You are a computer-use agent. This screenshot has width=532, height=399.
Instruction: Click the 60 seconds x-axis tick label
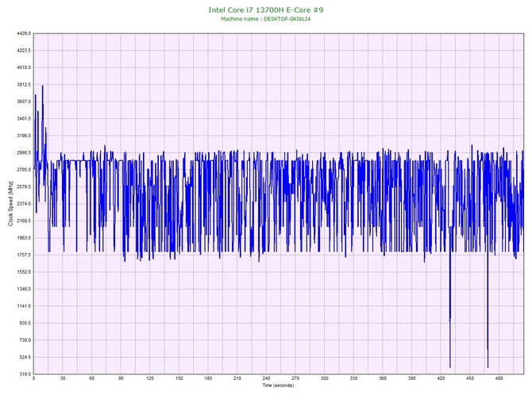91,378
